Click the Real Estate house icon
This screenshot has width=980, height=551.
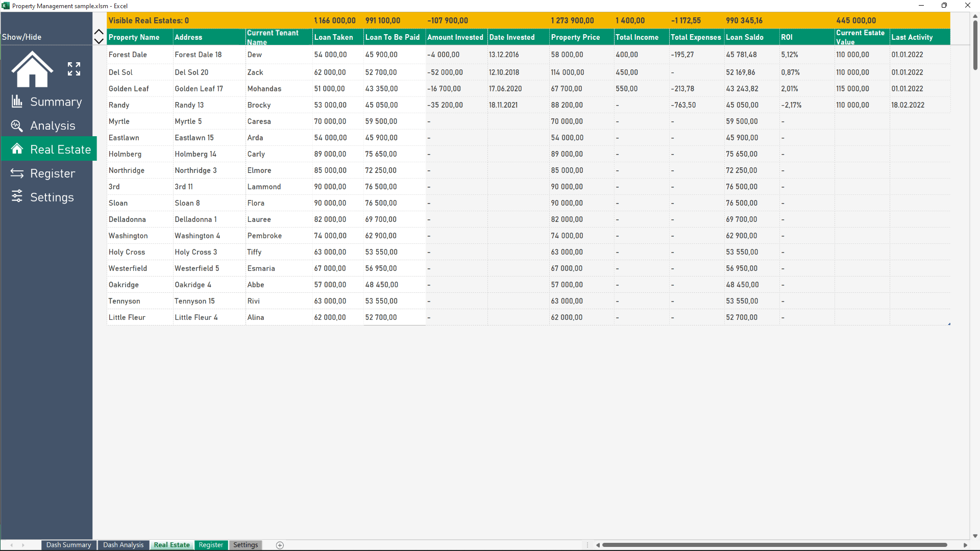point(17,149)
